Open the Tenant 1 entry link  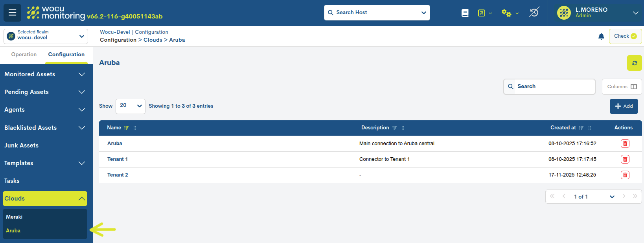click(118, 159)
